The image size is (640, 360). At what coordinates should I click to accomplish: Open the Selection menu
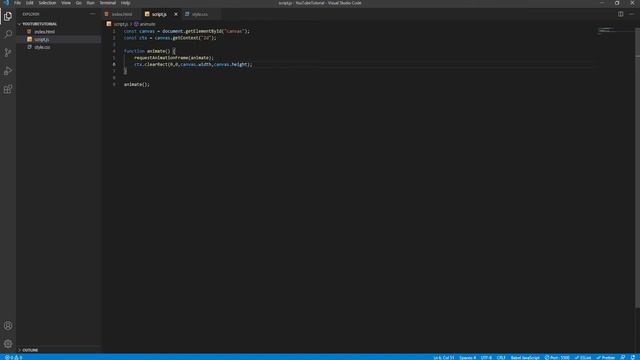(x=47, y=3)
